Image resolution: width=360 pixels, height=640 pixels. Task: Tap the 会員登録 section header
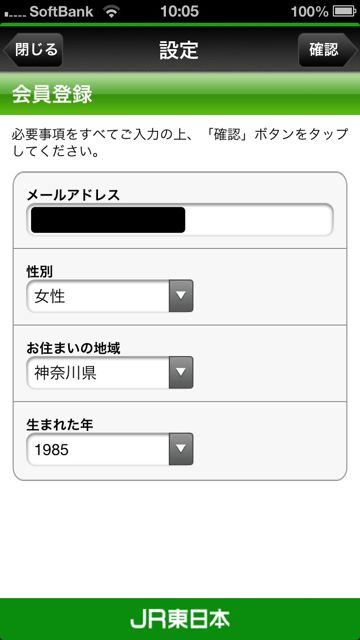pyautogui.click(x=52, y=95)
